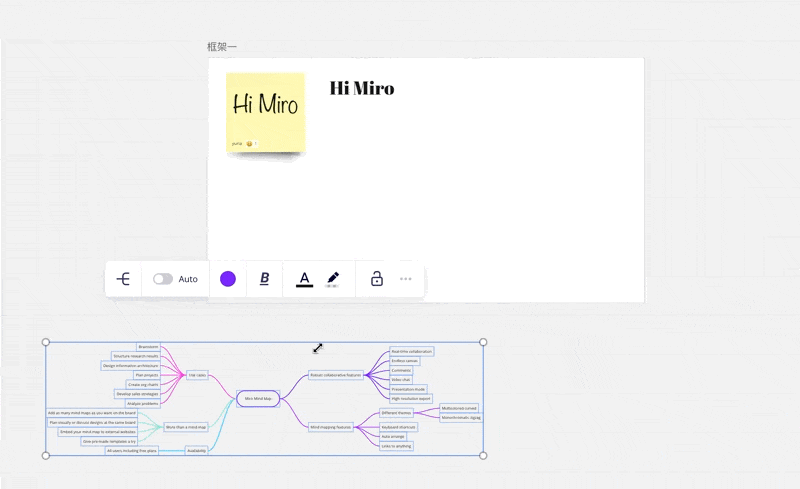Select the Endless canvas node
800x489 pixels.
(x=405, y=361)
